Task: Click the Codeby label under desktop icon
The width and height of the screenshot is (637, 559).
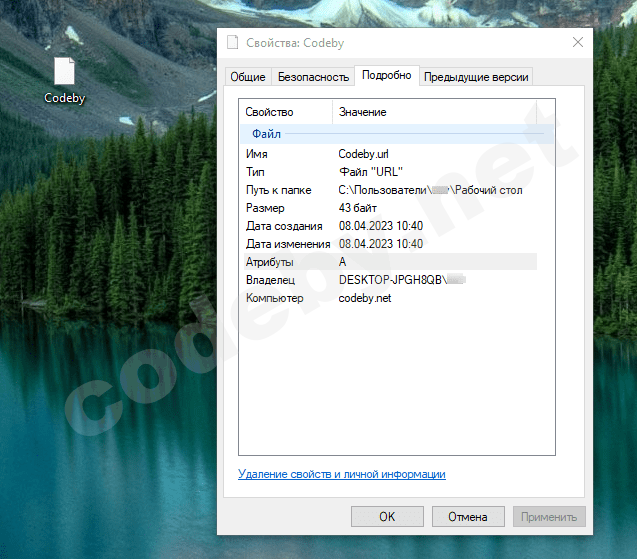Action: [65, 98]
